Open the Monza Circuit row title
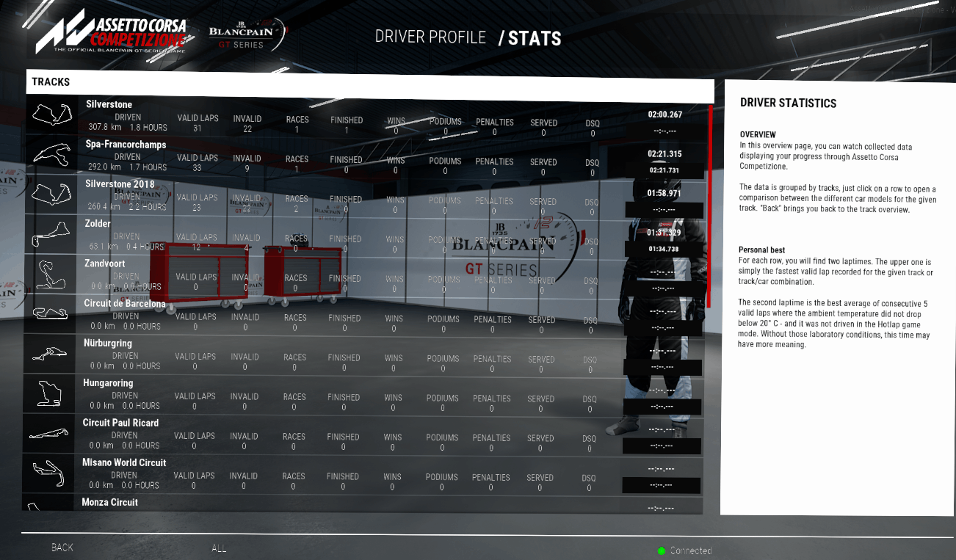Image resolution: width=956 pixels, height=560 pixels. tap(109, 502)
